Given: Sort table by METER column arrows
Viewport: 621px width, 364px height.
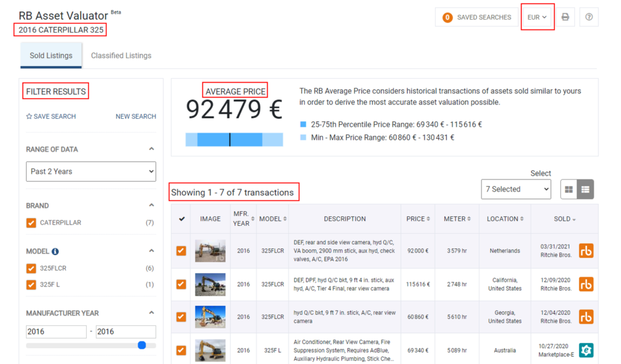Looking at the screenshot, I should coord(469,219).
